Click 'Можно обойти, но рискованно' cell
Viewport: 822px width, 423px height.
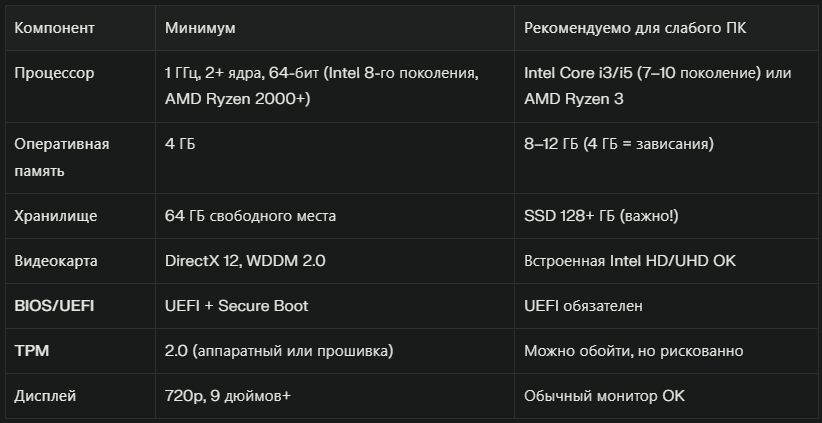[633, 351]
